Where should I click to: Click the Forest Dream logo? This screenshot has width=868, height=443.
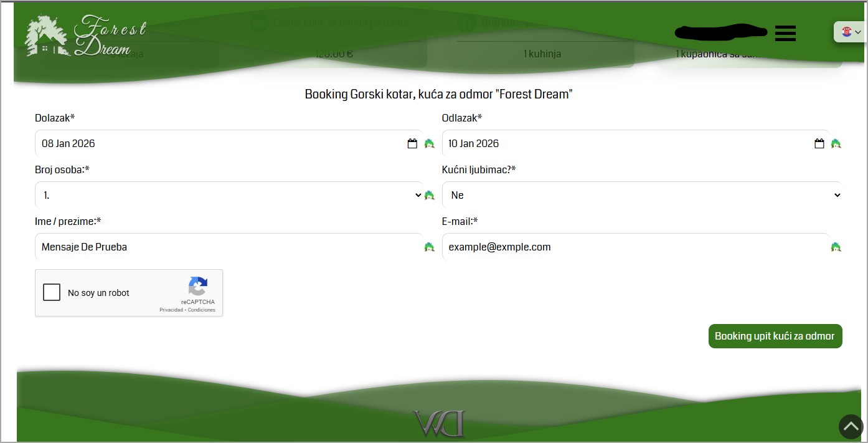pyautogui.click(x=85, y=36)
